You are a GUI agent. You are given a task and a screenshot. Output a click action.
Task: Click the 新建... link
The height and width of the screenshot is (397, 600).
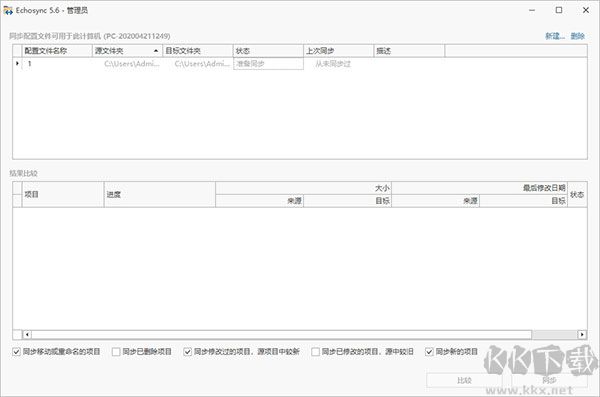coord(555,36)
